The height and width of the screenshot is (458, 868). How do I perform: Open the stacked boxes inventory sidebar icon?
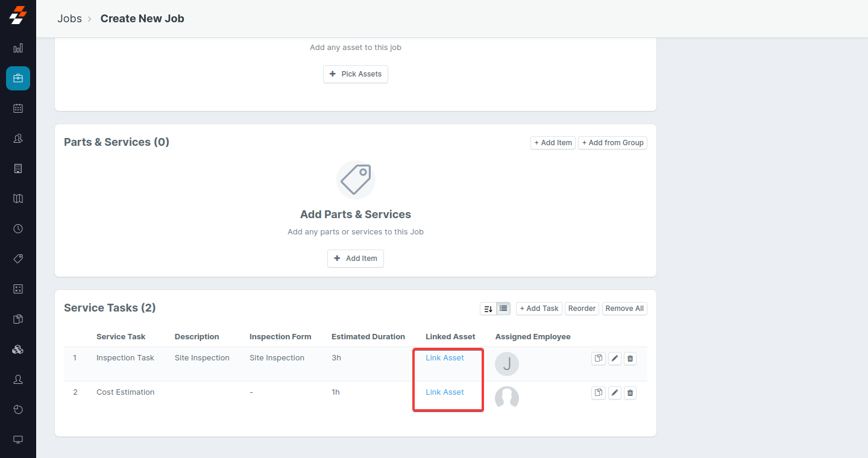(18, 350)
